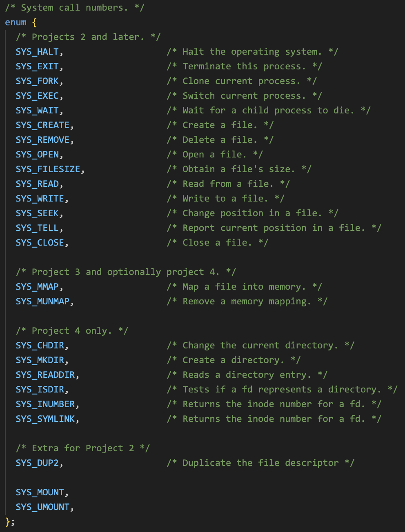Viewport: 405px width, 532px height.
Task: Place cursor on SYS_FORK identifier
Action: 37,81
